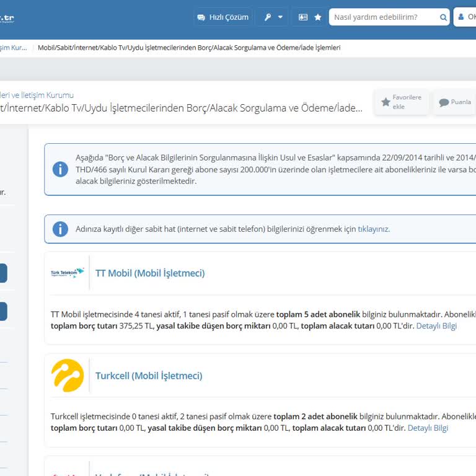
Task: Type in 'Nasıl yardım edebilirim?' search field
Action: pyautogui.click(x=384, y=17)
